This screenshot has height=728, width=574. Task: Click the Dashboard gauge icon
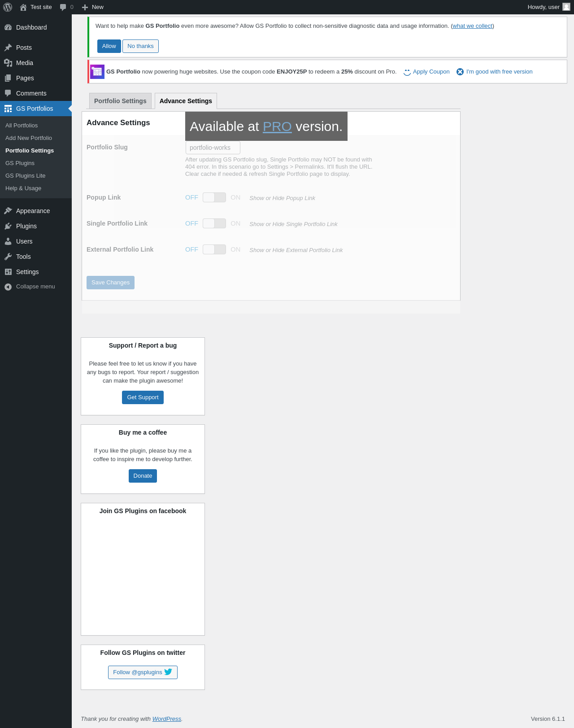tap(8, 27)
